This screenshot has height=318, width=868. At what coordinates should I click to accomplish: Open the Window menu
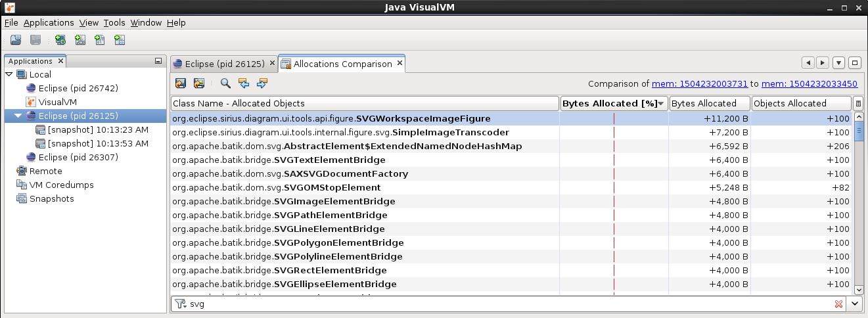pyautogui.click(x=146, y=22)
